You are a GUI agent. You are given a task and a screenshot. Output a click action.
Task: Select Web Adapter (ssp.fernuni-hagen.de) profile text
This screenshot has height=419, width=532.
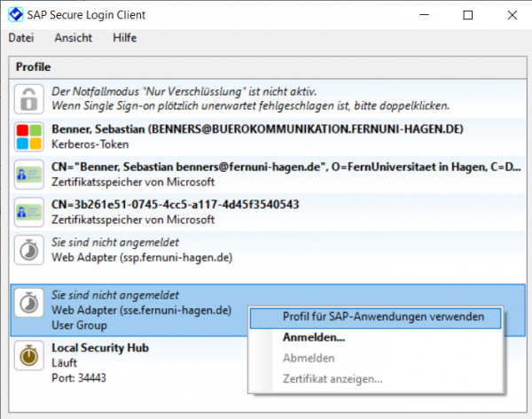tap(142, 257)
